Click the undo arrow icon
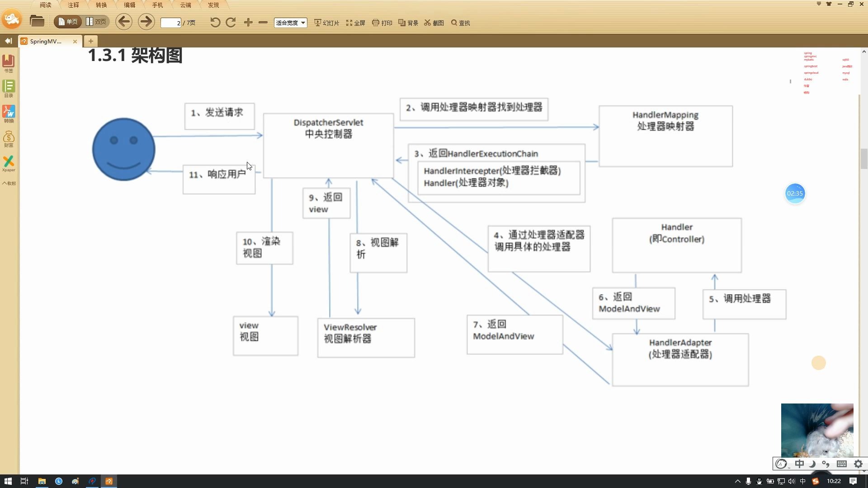868x488 pixels. pos(213,23)
